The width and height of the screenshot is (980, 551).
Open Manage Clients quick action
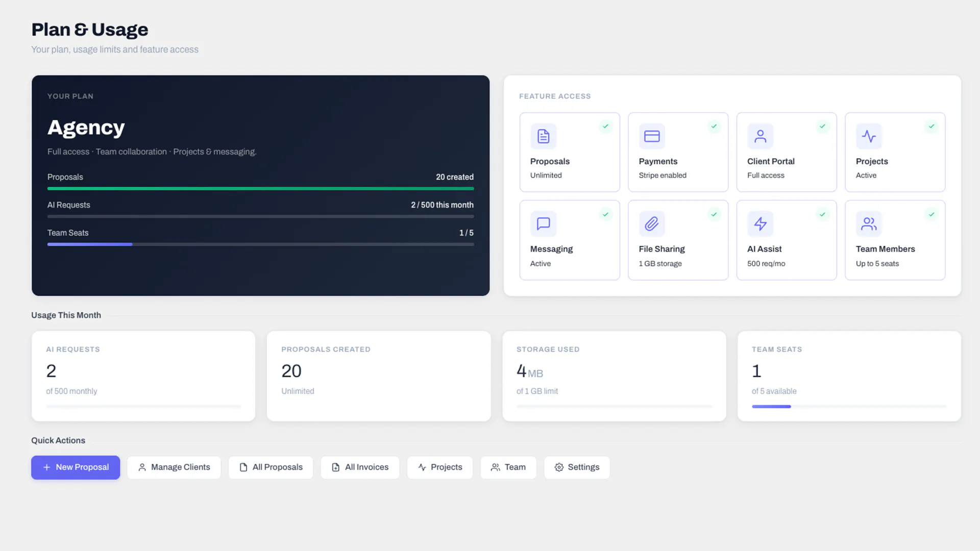pyautogui.click(x=174, y=467)
